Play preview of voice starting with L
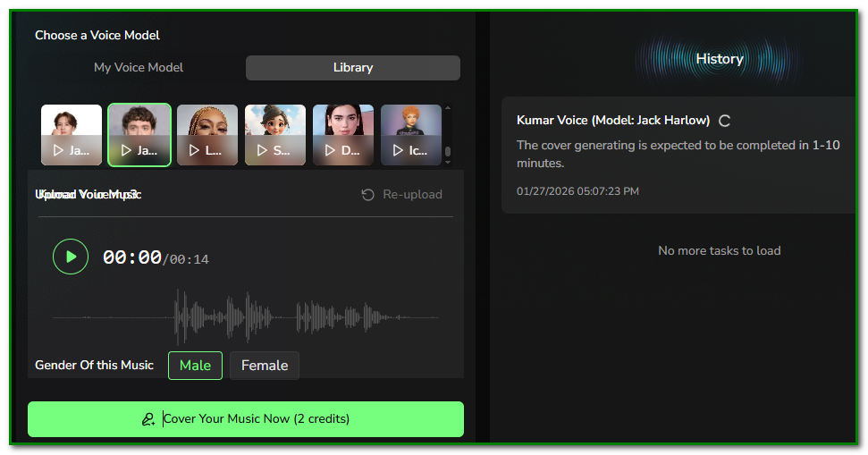 (194, 151)
